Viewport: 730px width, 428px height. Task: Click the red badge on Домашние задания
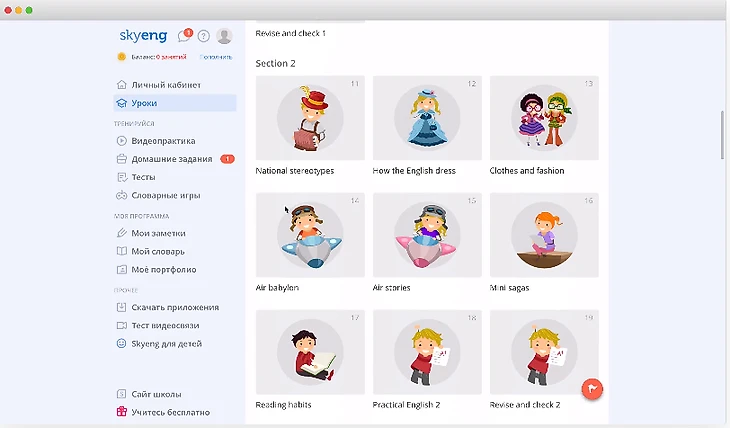coord(227,159)
